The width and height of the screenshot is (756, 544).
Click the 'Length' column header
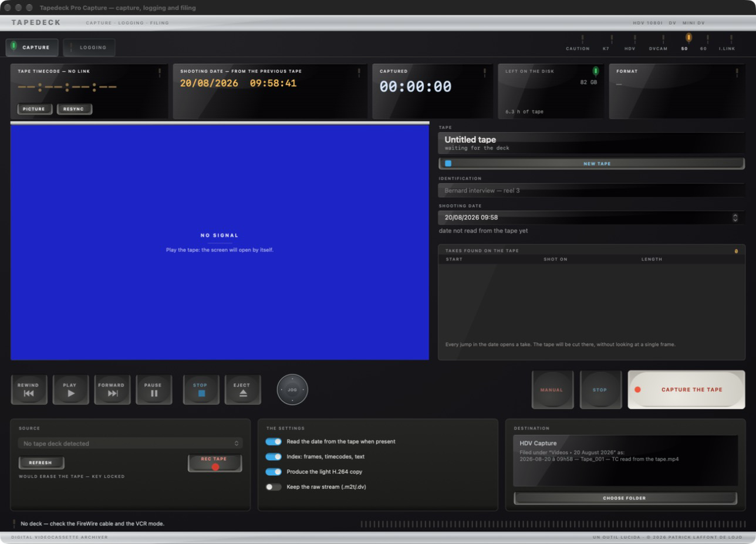(652, 259)
